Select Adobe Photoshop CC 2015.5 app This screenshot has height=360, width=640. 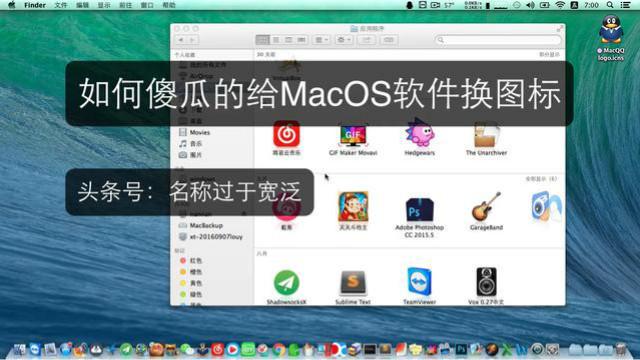click(420, 211)
